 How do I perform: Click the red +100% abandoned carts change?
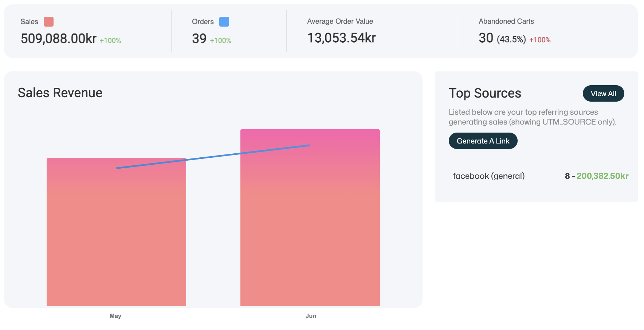(x=540, y=40)
